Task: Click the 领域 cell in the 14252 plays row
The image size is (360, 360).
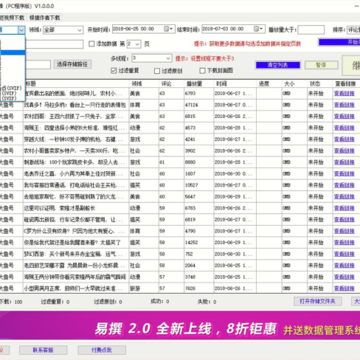Action: tap(144, 243)
